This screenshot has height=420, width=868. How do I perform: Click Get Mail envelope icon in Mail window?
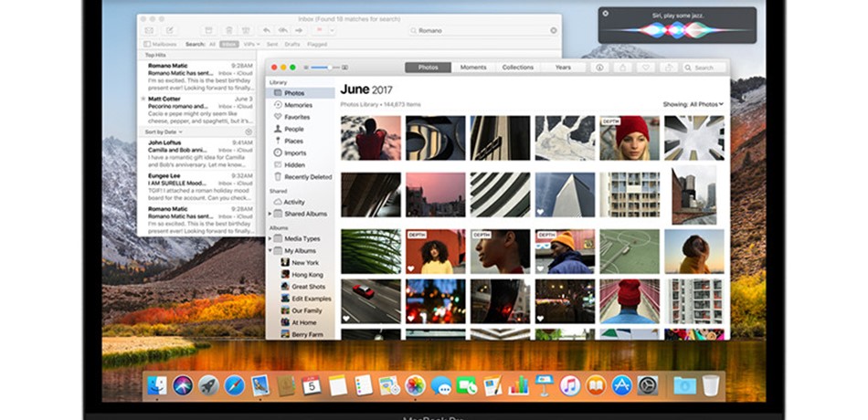coord(148,30)
